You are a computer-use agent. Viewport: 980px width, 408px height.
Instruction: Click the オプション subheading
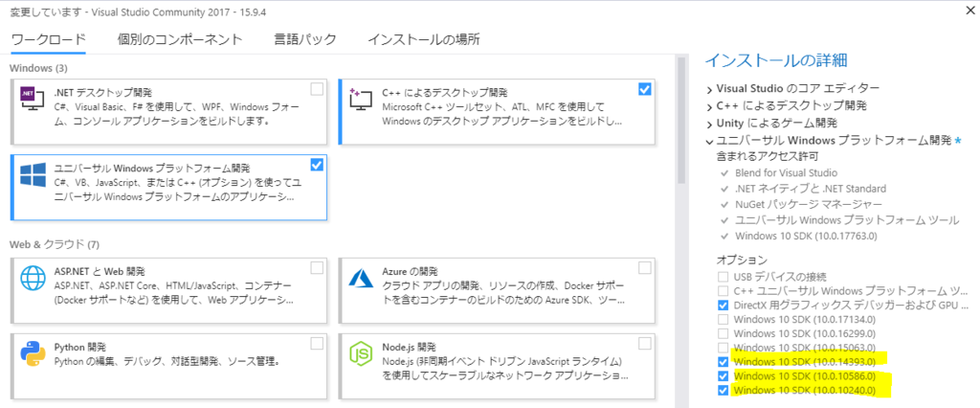click(x=742, y=259)
